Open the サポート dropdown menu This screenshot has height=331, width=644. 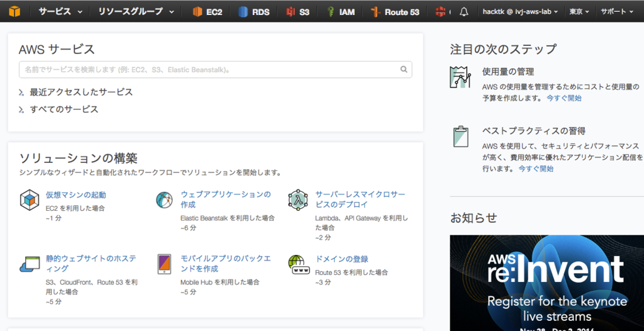pos(617,12)
